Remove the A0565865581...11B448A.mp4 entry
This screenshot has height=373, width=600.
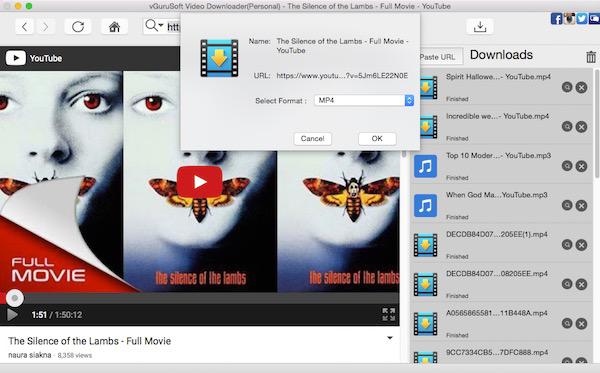(x=582, y=324)
